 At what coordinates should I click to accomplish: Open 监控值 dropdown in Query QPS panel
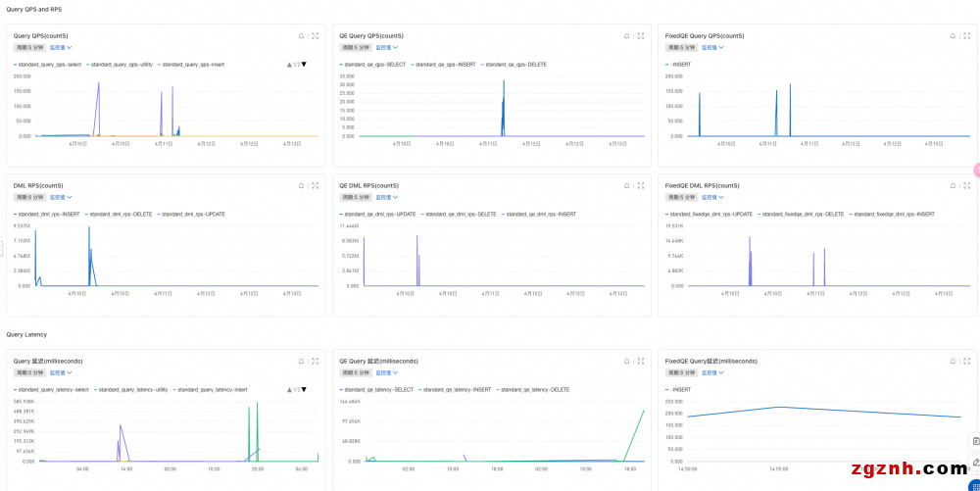point(61,47)
